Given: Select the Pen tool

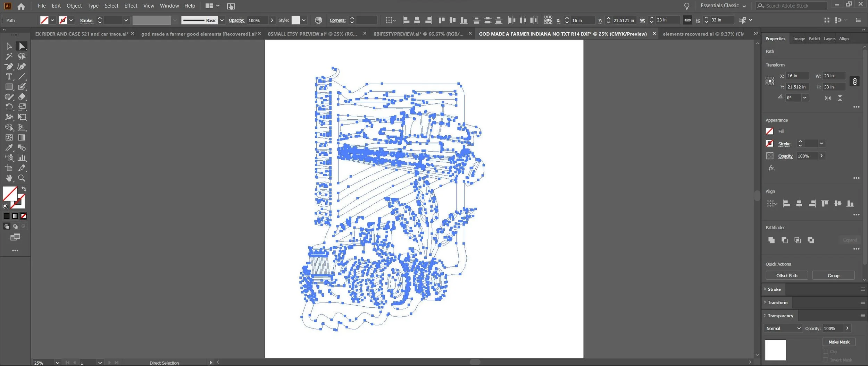Looking at the screenshot, I should tap(9, 67).
